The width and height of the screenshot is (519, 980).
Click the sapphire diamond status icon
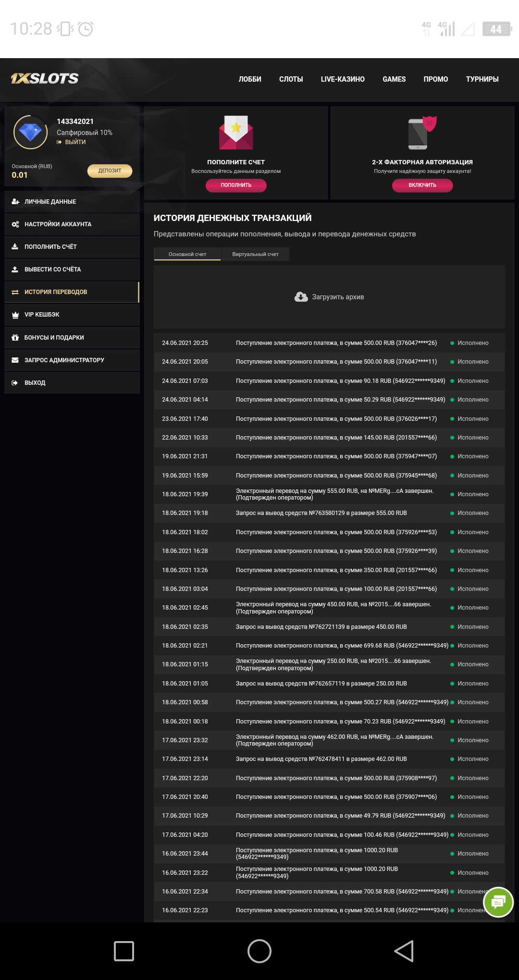coord(30,132)
